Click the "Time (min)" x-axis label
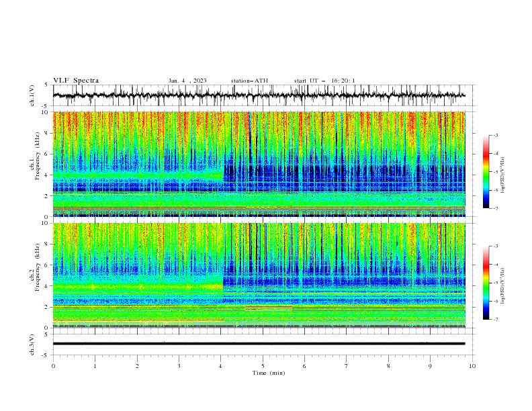 [x=269, y=373]
